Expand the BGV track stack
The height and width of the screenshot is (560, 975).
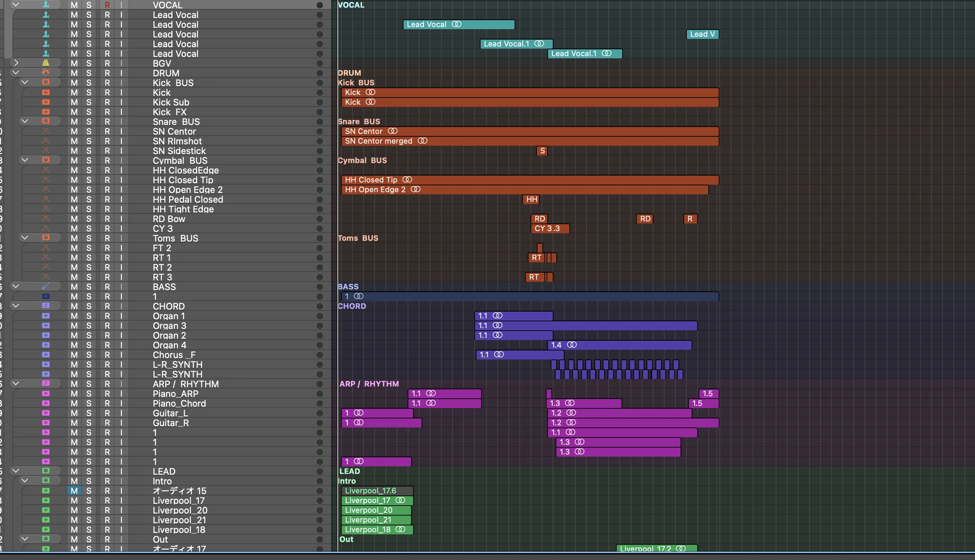click(16, 63)
